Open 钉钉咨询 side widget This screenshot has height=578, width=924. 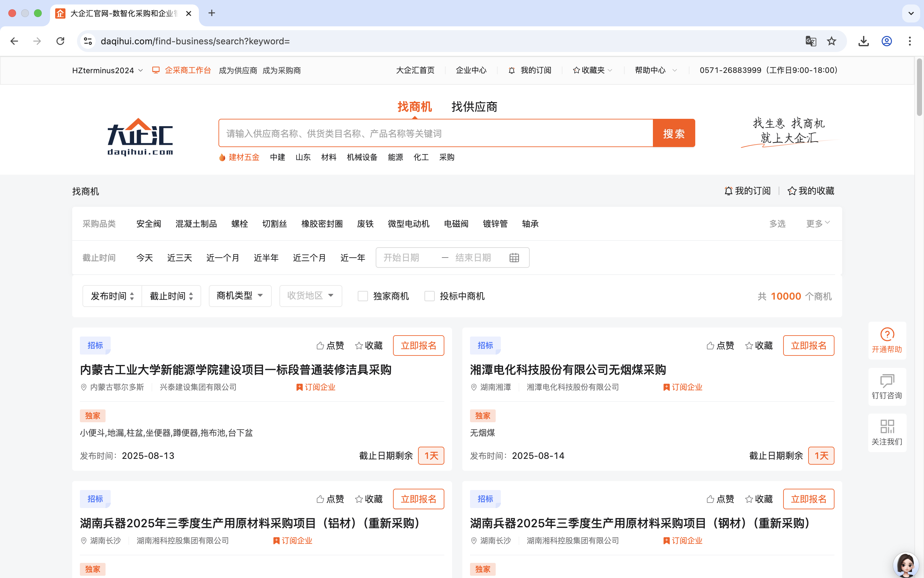click(x=887, y=387)
